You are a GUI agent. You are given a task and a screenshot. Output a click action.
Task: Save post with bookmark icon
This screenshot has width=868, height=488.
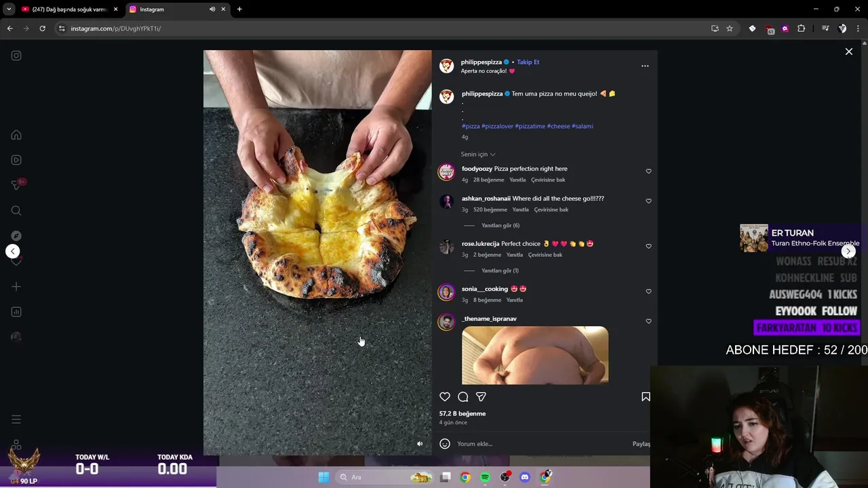pos(646,396)
